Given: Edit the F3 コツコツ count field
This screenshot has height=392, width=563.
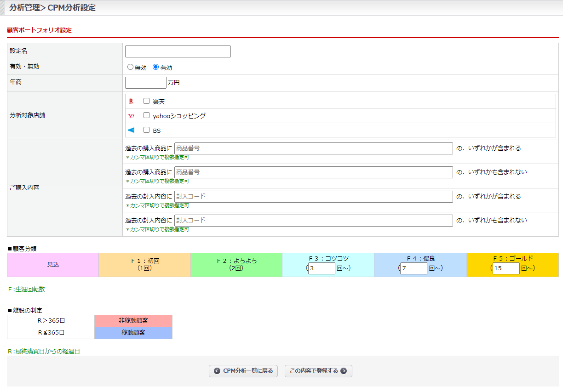Looking at the screenshot, I should click(322, 268).
